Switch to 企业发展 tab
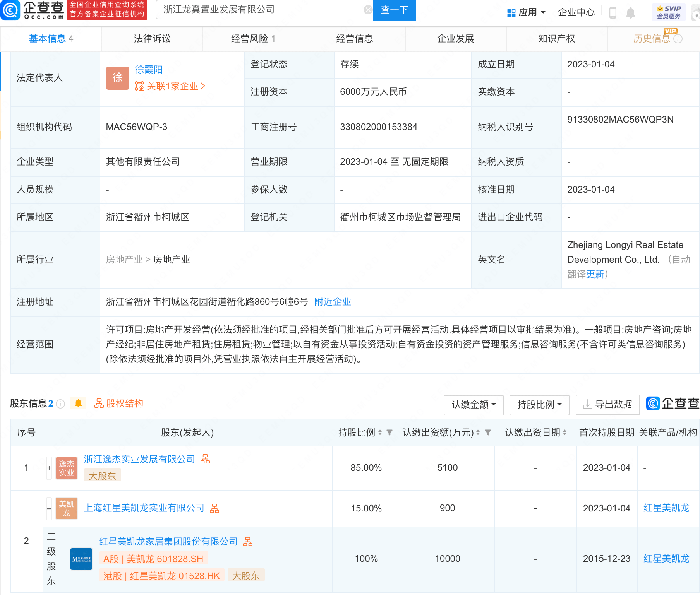The image size is (700, 595). 455,39
